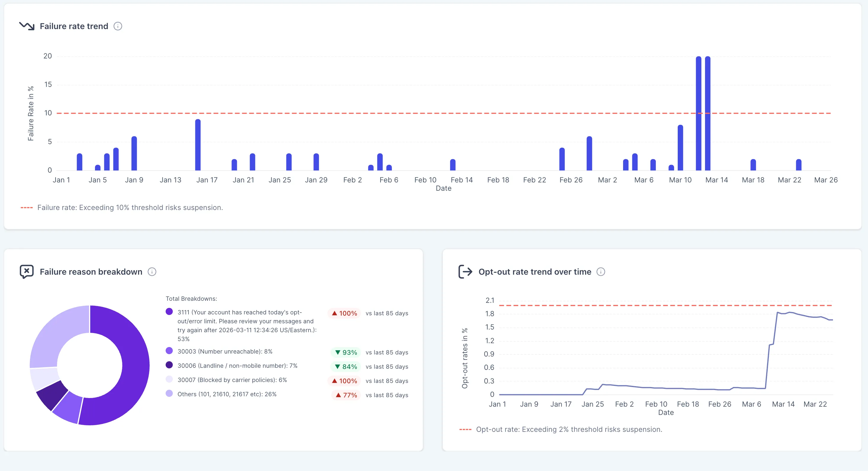Image resolution: width=868 pixels, height=471 pixels.
Task: Click the red 100% badge for 30007
Action: [x=344, y=381]
